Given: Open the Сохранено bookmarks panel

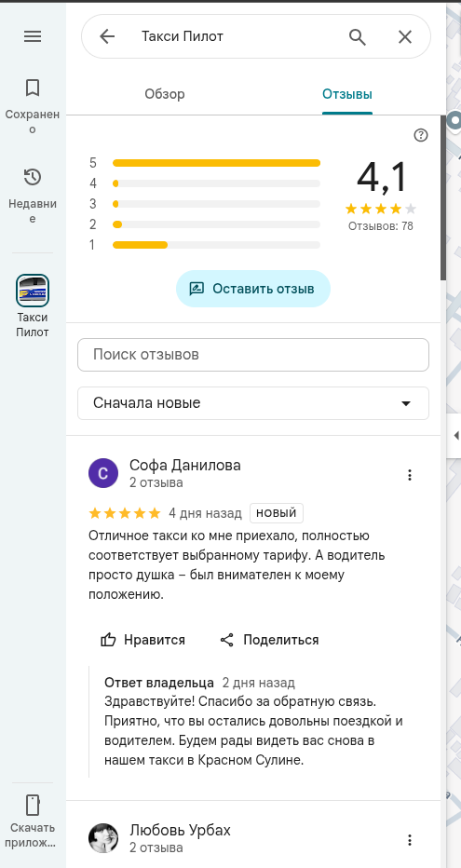Looking at the screenshot, I should [x=33, y=106].
